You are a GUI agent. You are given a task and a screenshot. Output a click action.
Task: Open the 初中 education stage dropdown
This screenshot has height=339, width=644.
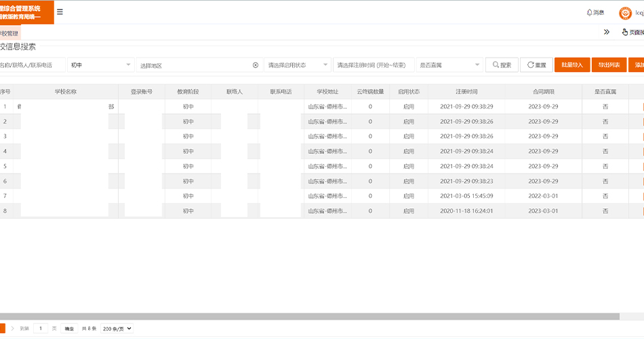pos(100,65)
